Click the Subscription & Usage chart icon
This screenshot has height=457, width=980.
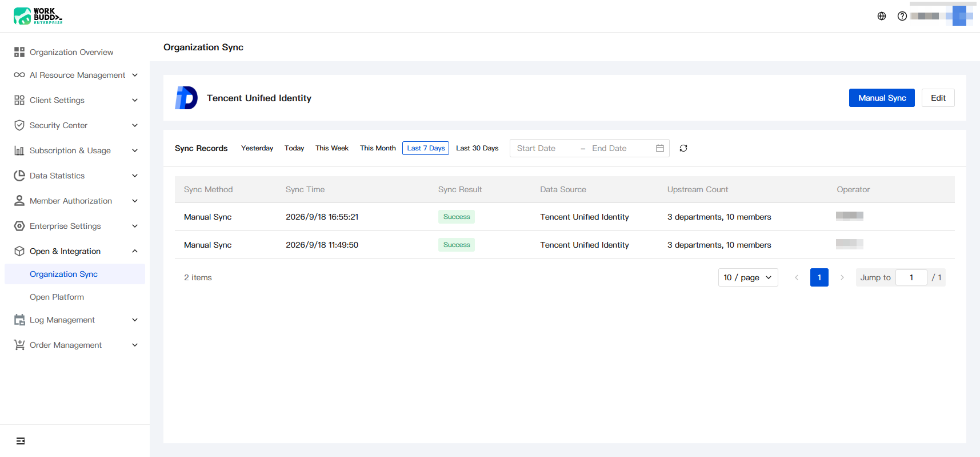19,150
